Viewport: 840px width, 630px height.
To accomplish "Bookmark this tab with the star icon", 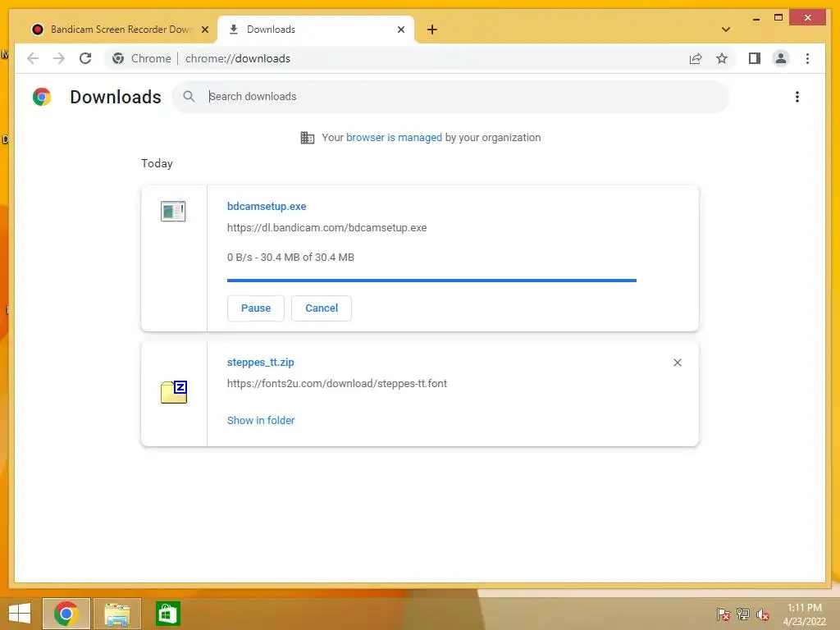I will [722, 58].
